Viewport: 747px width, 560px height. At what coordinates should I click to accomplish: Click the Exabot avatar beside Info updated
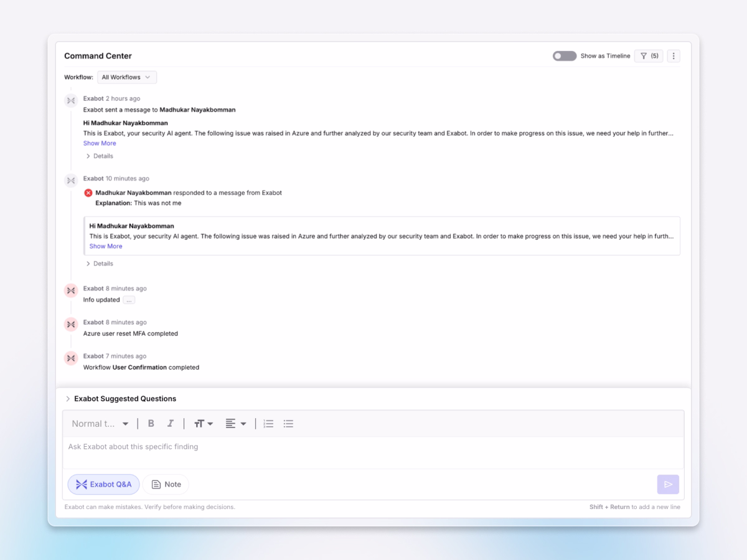pyautogui.click(x=71, y=291)
